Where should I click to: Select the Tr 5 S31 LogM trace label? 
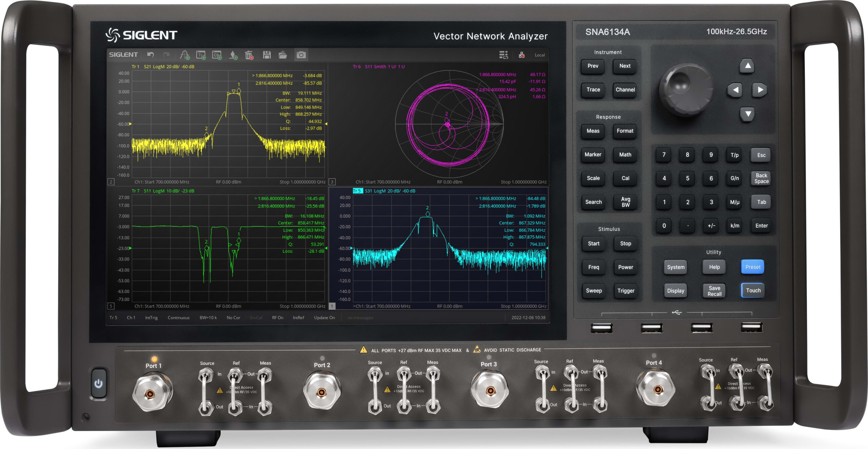384,191
